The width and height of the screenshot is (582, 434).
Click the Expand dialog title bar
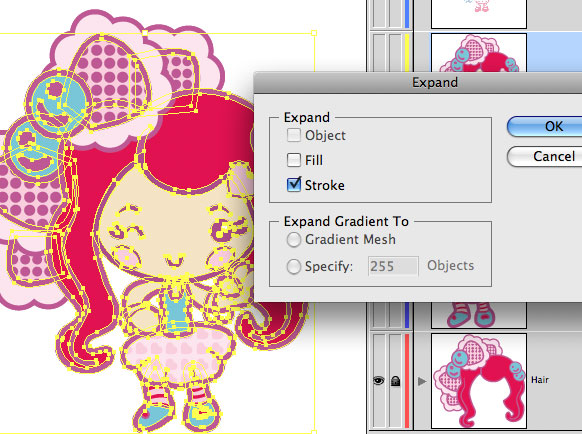[418, 82]
